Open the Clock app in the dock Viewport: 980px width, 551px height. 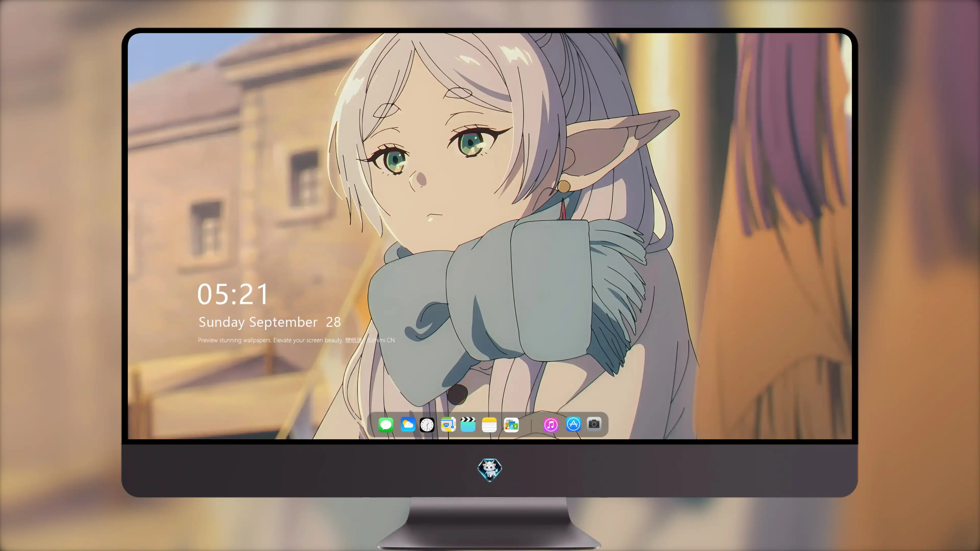pyautogui.click(x=427, y=425)
